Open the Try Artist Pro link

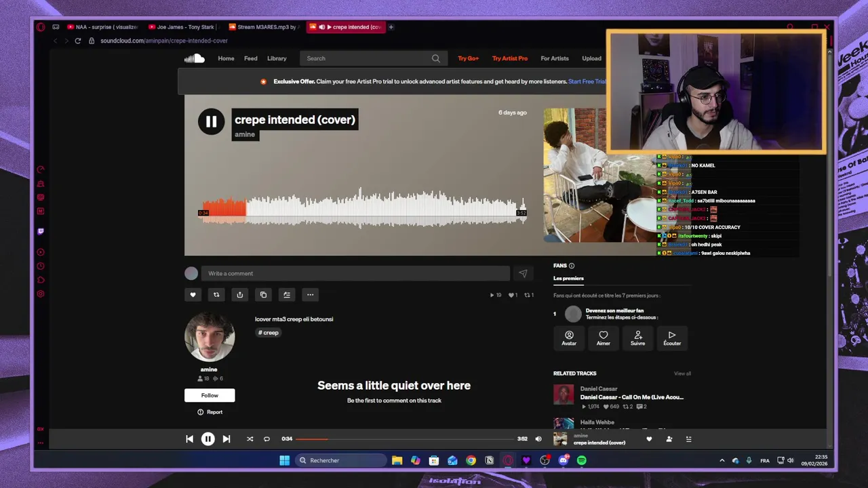tap(510, 58)
